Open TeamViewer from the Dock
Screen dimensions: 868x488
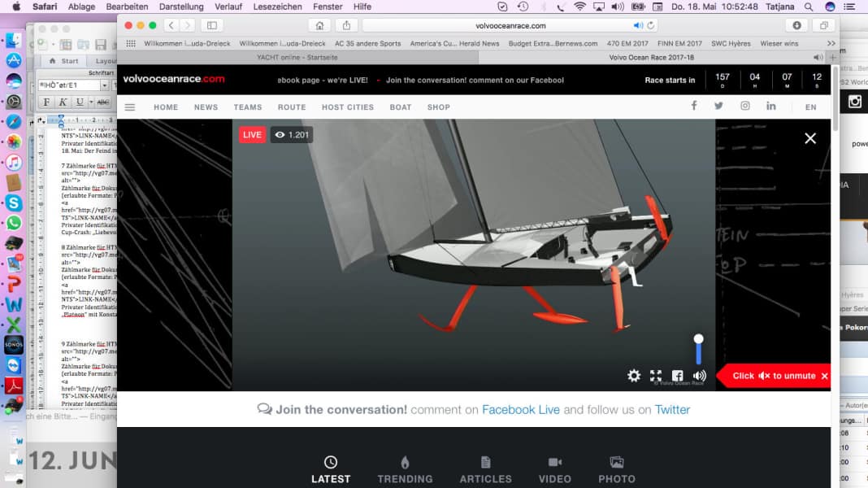pos(13,365)
